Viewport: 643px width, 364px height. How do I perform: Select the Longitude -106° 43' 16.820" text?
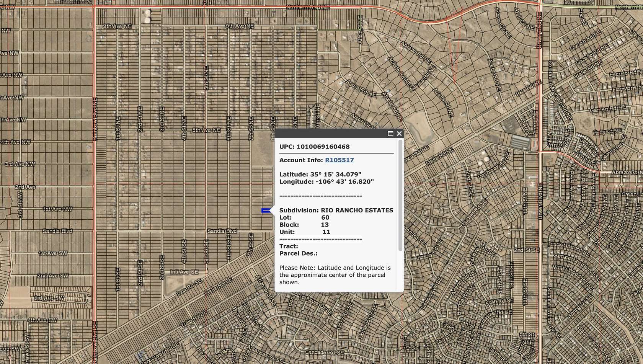tap(326, 181)
